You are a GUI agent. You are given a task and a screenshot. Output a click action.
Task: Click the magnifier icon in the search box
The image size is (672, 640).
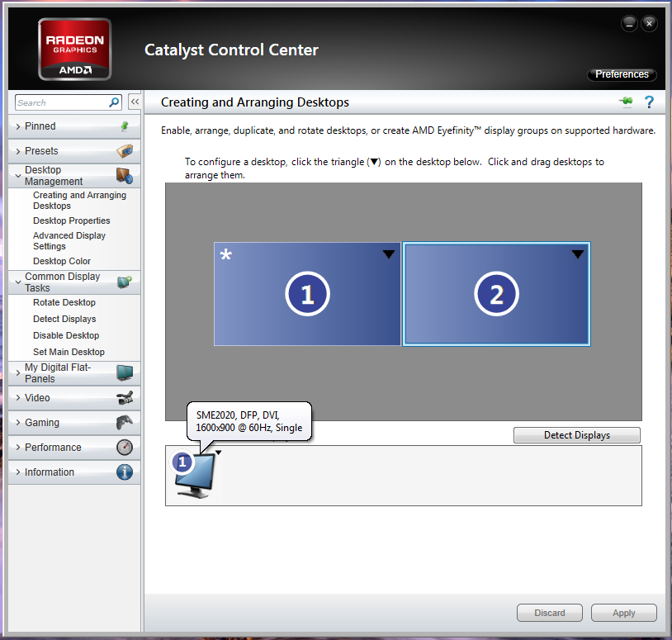tap(114, 102)
